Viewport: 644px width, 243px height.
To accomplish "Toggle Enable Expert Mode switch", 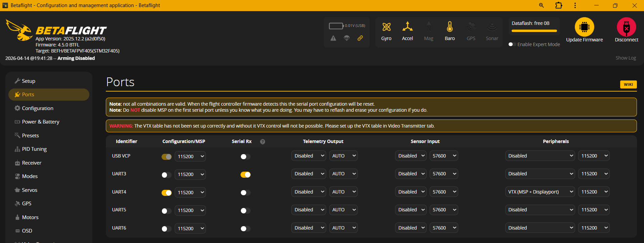I will [x=512, y=44].
